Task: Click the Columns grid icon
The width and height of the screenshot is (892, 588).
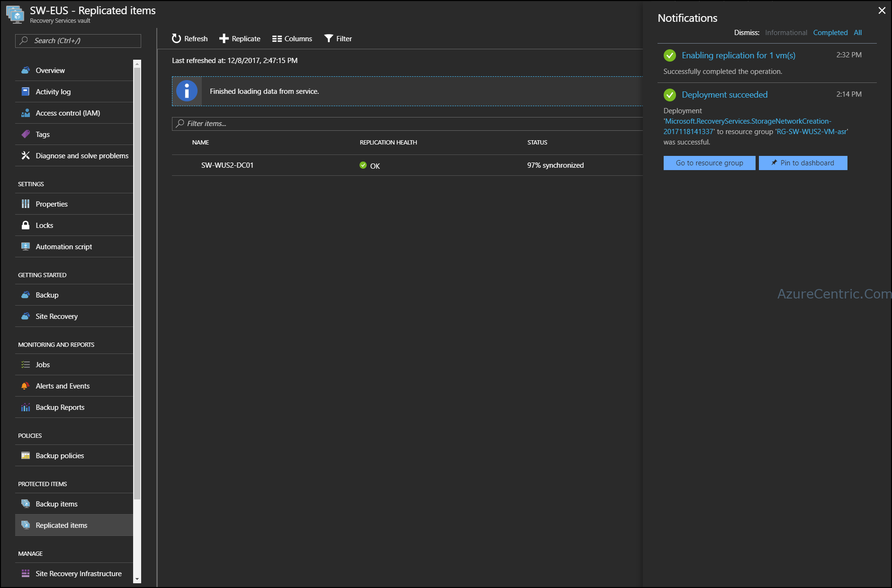Action: point(277,39)
